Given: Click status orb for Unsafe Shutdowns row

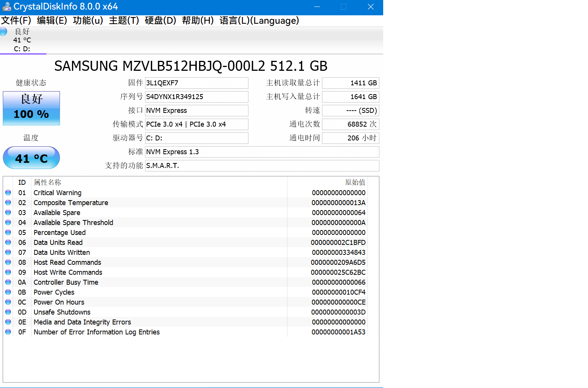Looking at the screenshot, I should click(x=8, y=312).
